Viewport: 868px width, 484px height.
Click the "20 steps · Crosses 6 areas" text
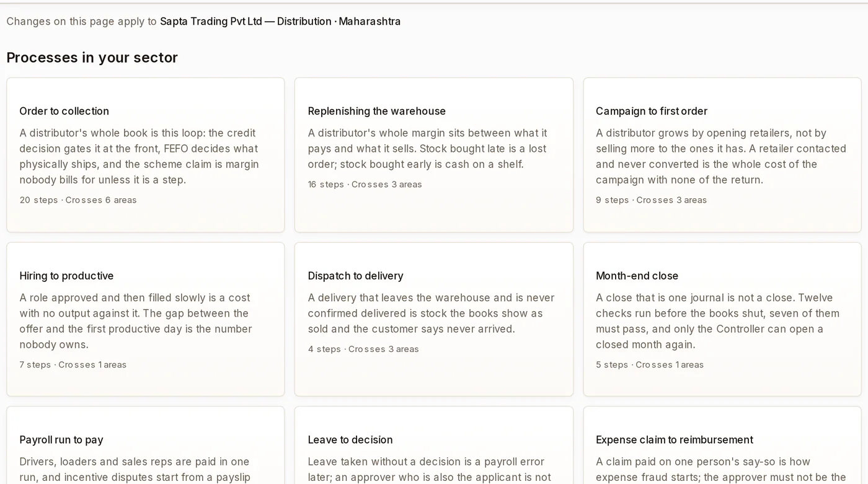coord(78,200)
